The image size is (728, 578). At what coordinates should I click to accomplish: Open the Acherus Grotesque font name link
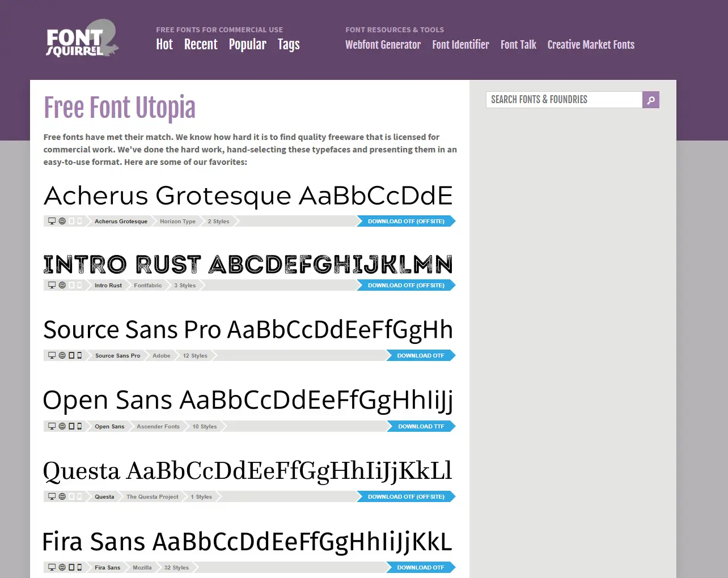click(121, 221)
